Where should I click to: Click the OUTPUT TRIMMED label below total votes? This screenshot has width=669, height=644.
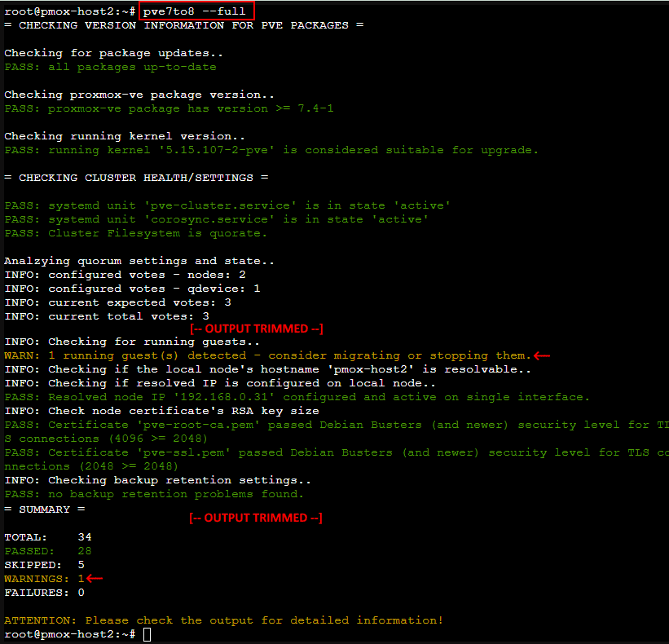(x=256, y=329)
